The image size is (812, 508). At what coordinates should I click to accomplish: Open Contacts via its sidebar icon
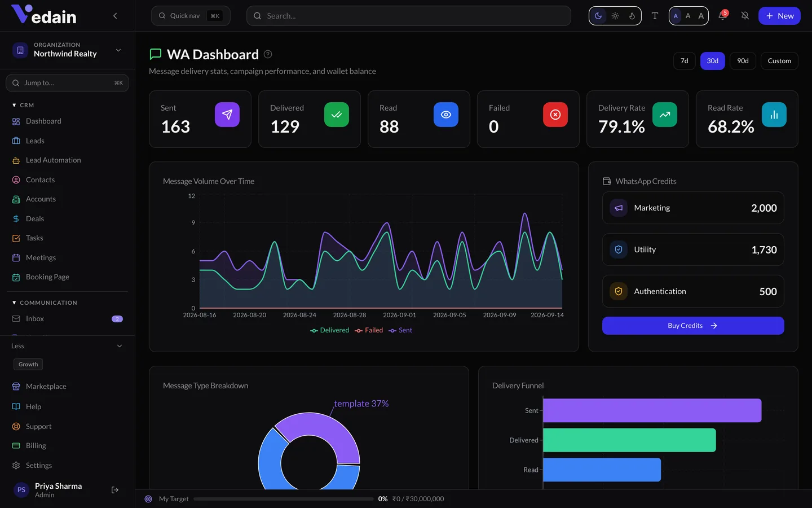click(16, 179)
